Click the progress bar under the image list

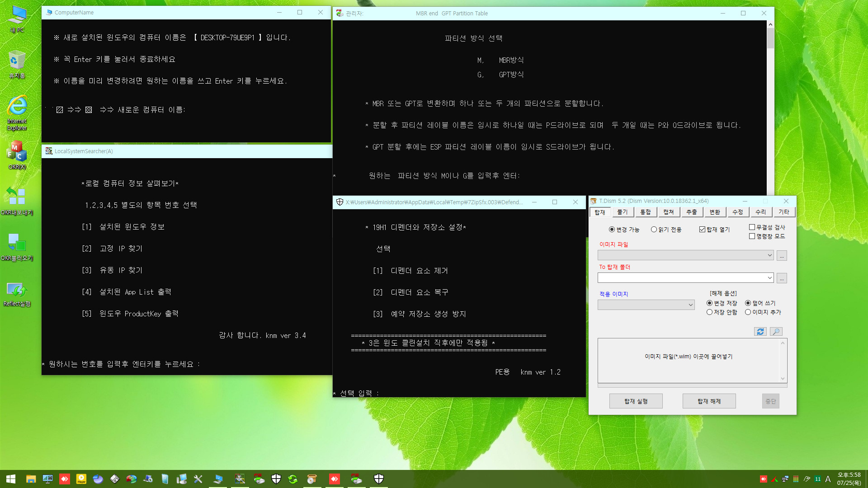pyautogui.click(x=692, y=386)
